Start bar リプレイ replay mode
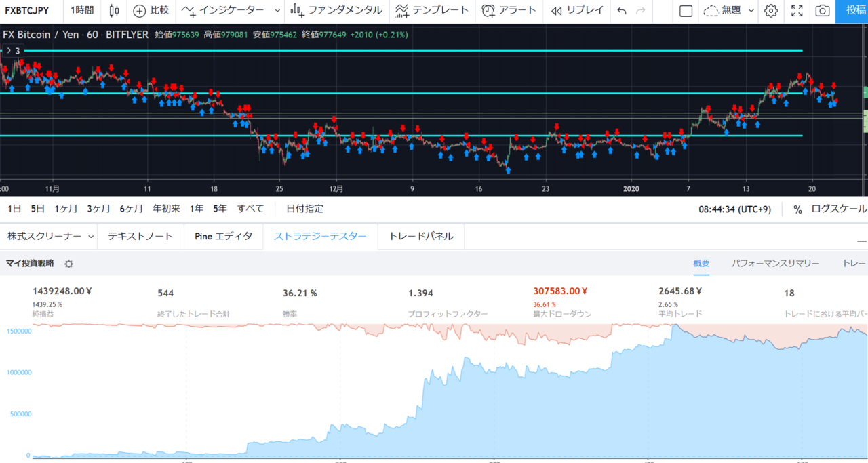The image size is (868, 463). [576, 11]
